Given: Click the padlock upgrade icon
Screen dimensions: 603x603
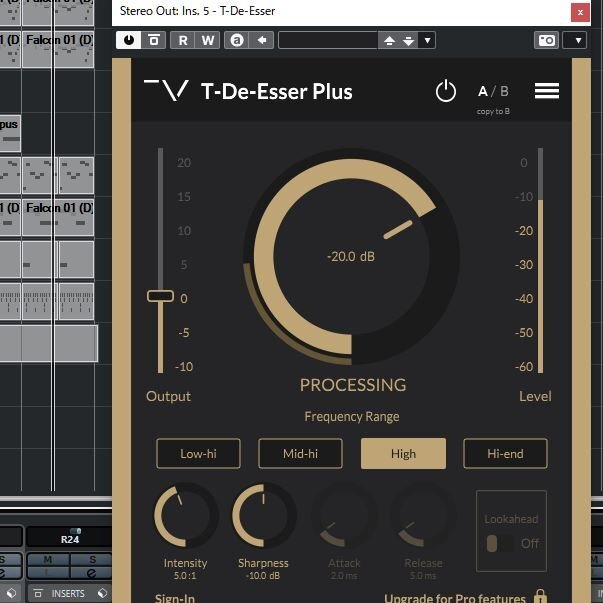Looking at the screenshot, I should [540, 596].
